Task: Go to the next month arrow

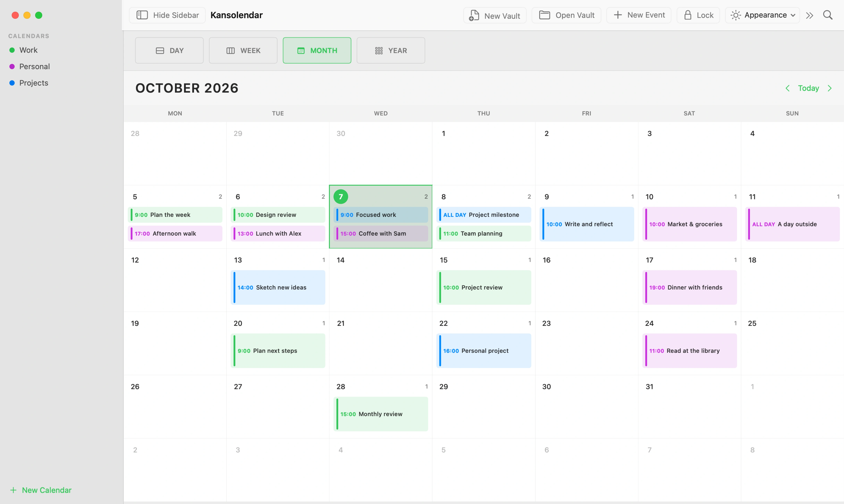Action: (x=830, y=88)
